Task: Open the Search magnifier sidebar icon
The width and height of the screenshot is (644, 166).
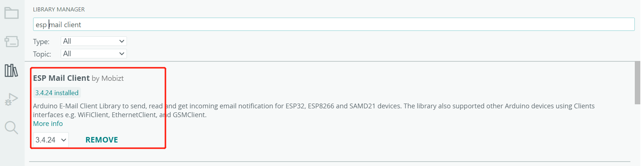Action: point(11,127)
